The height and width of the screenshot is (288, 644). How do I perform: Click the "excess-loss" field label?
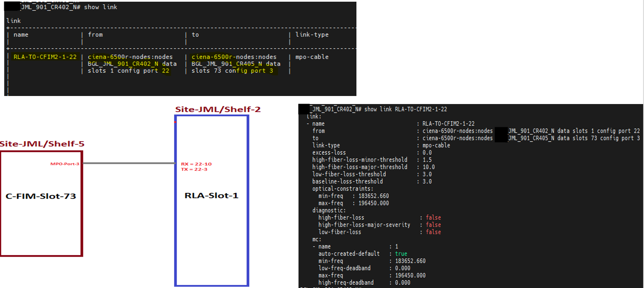(329, 153)
